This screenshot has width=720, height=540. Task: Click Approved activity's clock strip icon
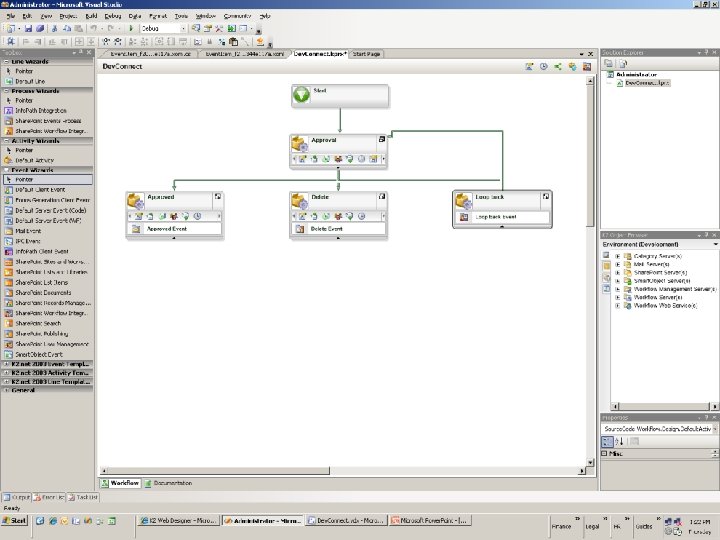click(197, 216)
